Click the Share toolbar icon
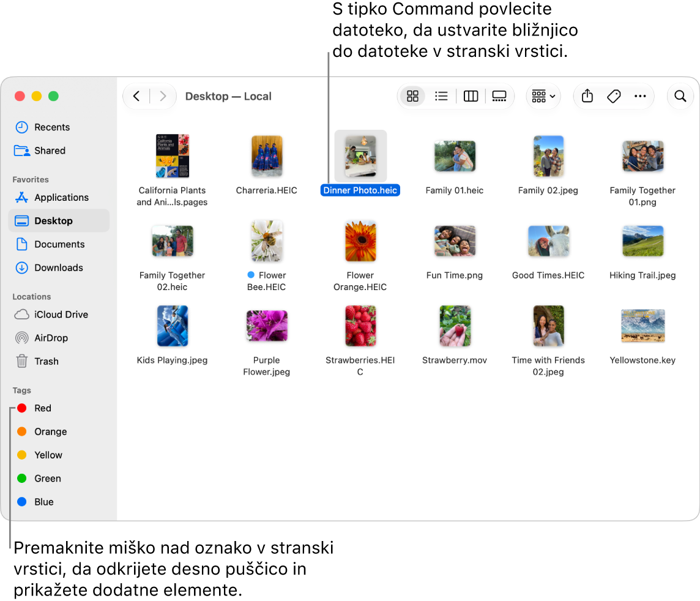The height and width of the screenshot is (601, 700). pos(587,96)
